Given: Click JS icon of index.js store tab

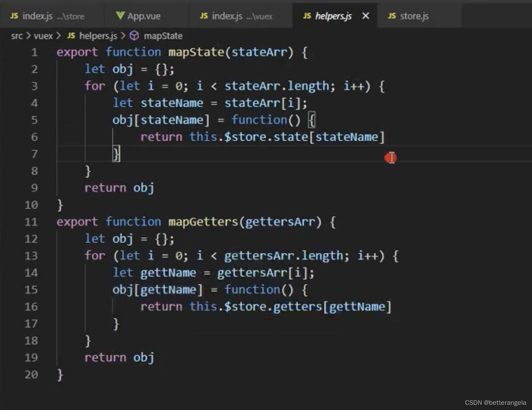Looking at the screenshot, I should click(x=14, y=16).
